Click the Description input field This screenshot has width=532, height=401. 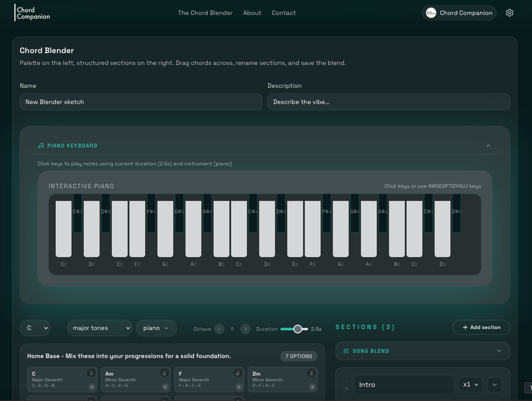point(389,102)
